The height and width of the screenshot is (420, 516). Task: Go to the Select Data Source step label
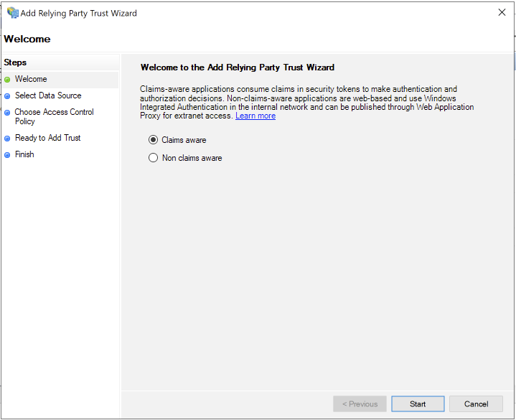coord(48,95)
